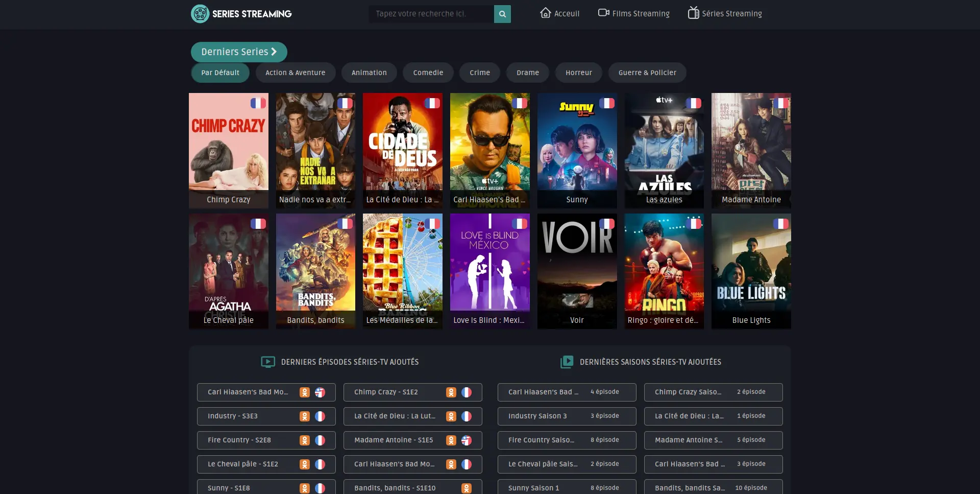The height and width of the screenshot is (494, 980).
Task: Click the French flag on Industry - S3E3 row
Action: click(x=320, y=416)
